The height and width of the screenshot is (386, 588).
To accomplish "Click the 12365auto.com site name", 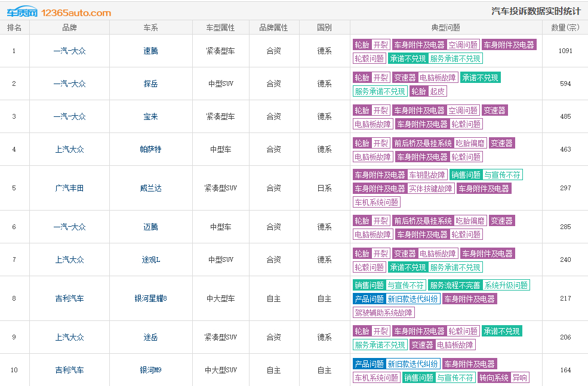I will (76, 13).
